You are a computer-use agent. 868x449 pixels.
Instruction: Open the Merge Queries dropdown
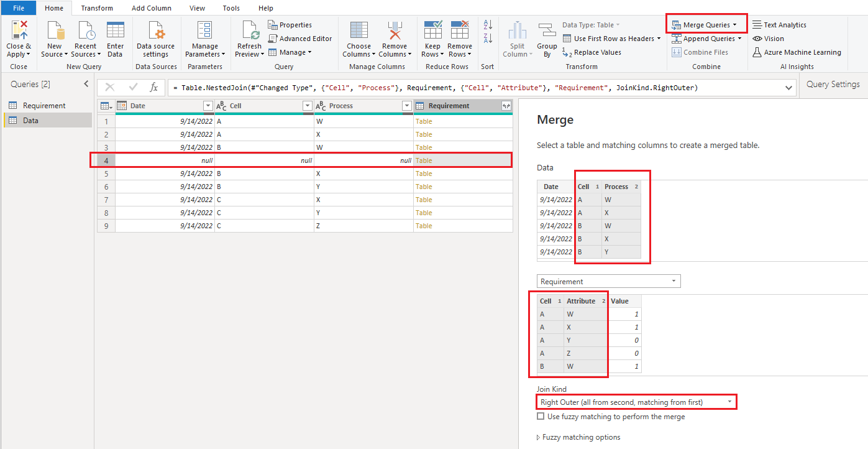(x=735, y=25)
